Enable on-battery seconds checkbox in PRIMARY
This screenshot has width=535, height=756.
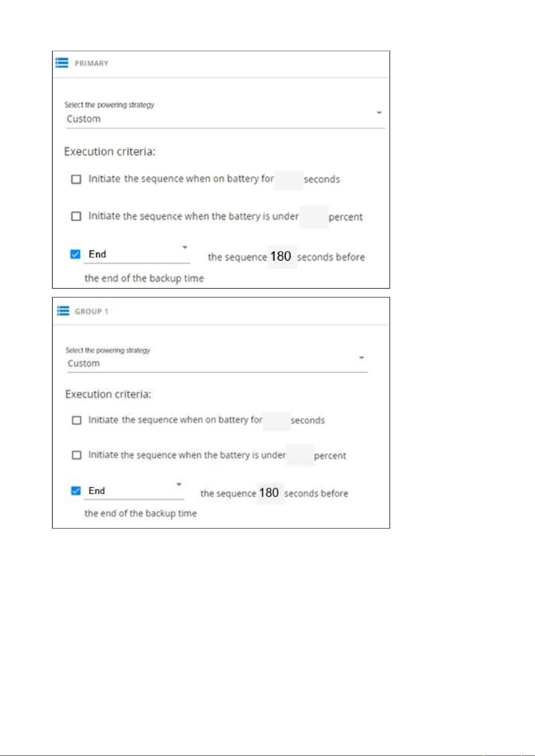tap(76, 179)
